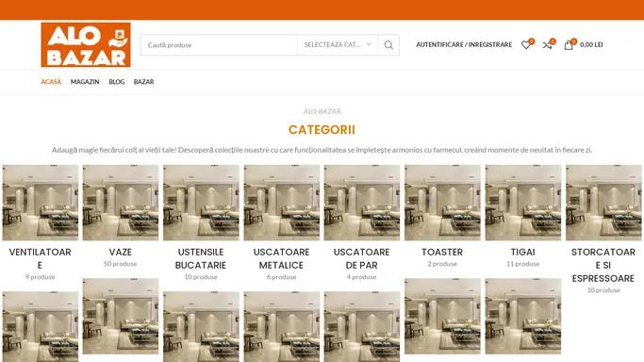Click inside the Caută produse search field
This screenshot has height=362, width=644.
click(219, 45)
